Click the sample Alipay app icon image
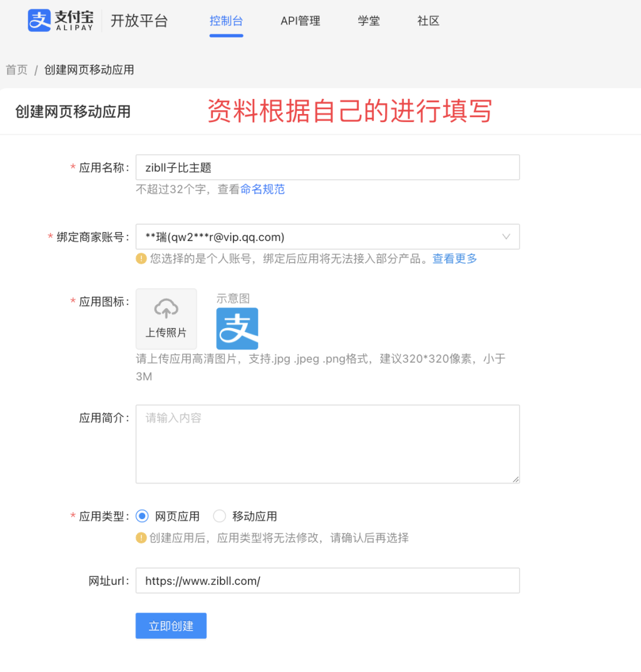Image resolution: width=641 pixels, height=672 pixels. click(237, 328)
